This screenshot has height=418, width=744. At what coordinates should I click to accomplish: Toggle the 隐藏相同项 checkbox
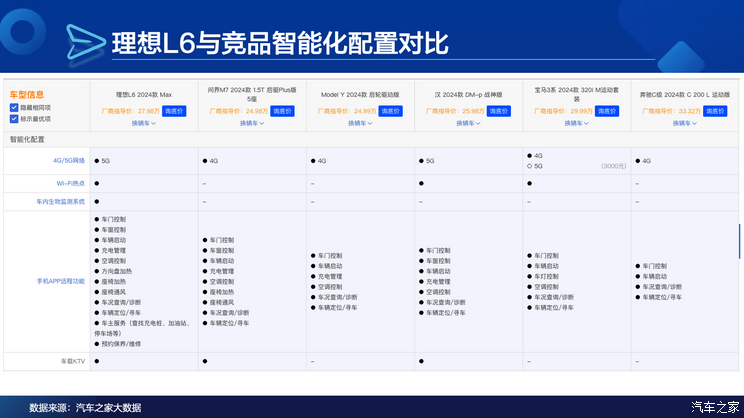pos(14,108)
